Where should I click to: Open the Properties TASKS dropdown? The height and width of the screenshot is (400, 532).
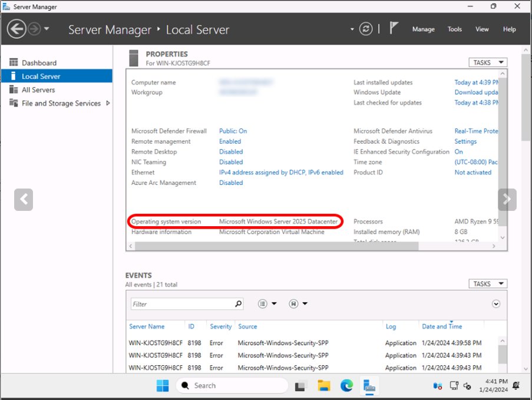pyautogui.click(x=488, y=62)
